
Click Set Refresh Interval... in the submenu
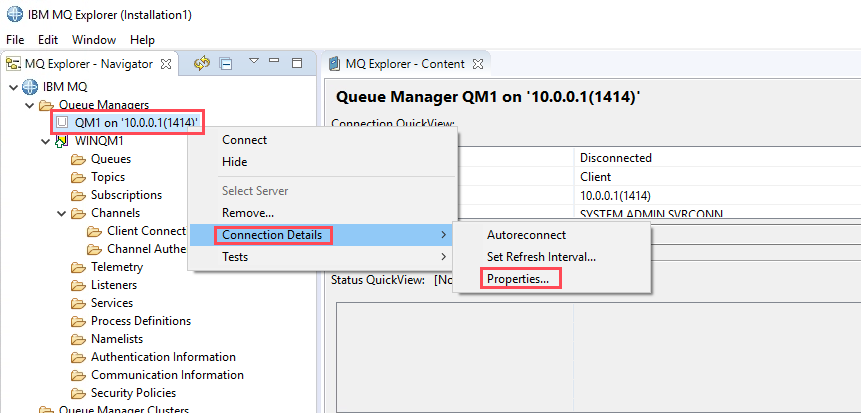click(x=541, y=256)
